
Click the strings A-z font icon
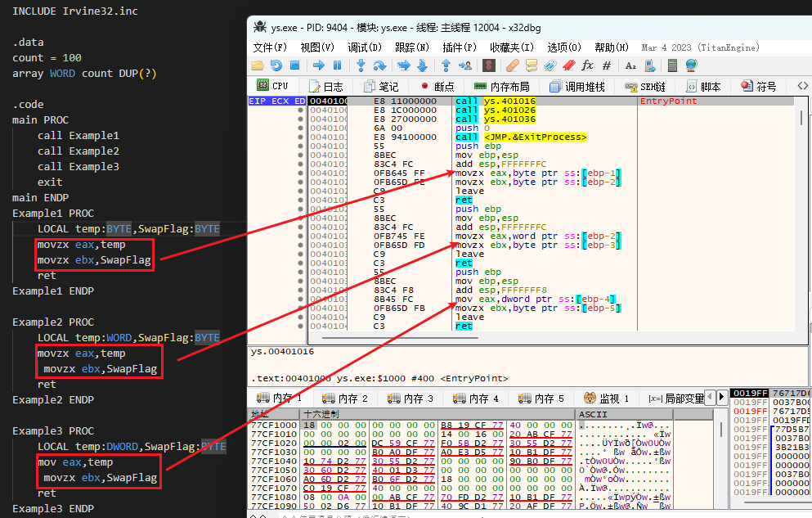[630, 65]
